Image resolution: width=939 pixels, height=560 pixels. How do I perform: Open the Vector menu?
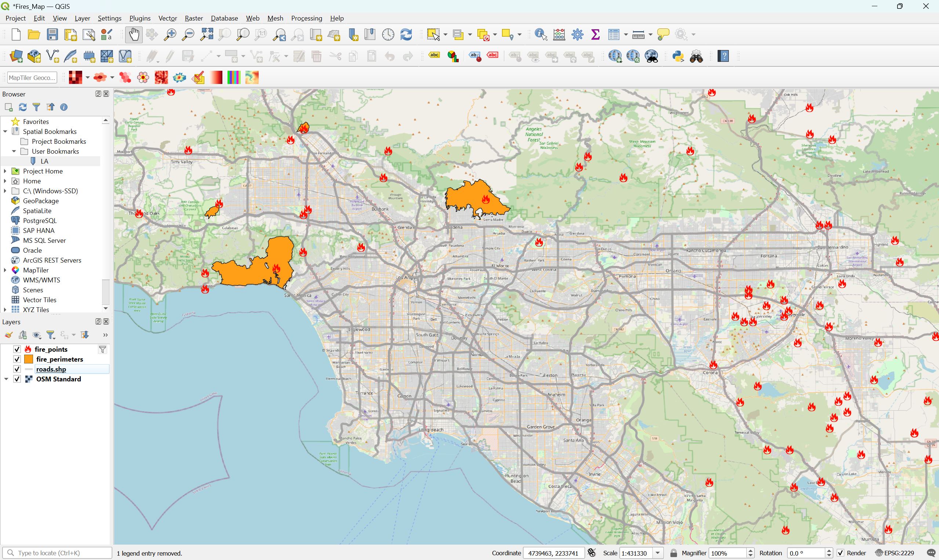168,18
